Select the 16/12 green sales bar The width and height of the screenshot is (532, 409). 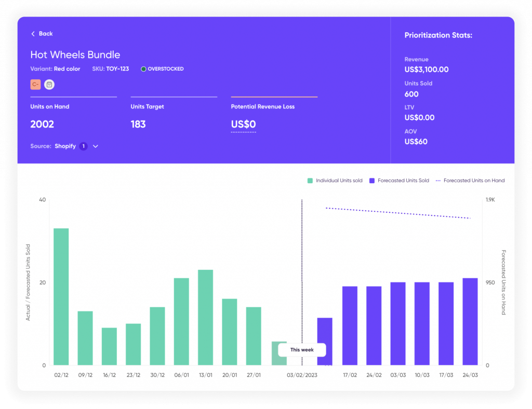click(x=109, y=346)
